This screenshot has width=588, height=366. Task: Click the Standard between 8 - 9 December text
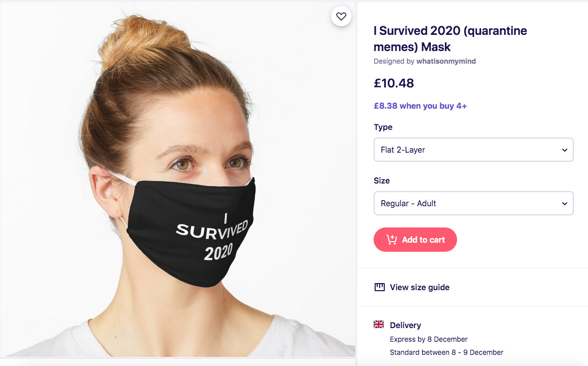[446, 352]
